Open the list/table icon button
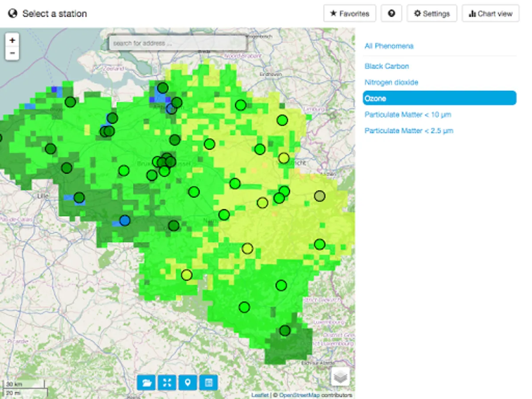 (x=208, y=382)
